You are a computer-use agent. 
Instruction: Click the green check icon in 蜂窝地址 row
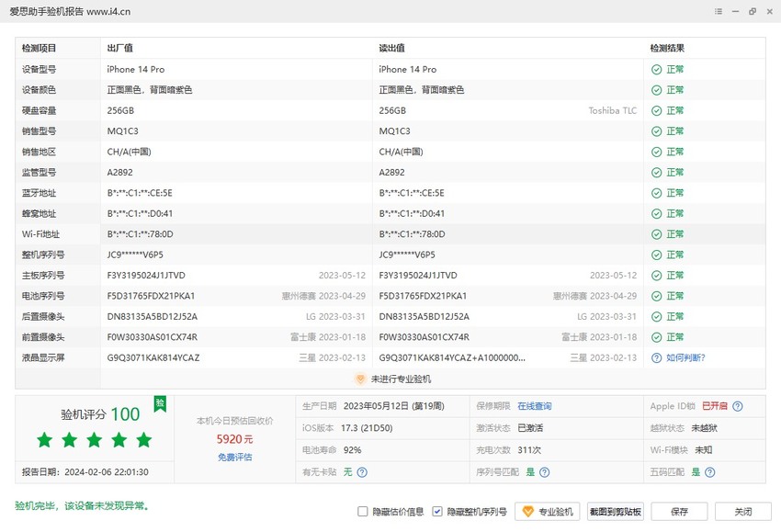pyautogui.click(x=656, y=214)
